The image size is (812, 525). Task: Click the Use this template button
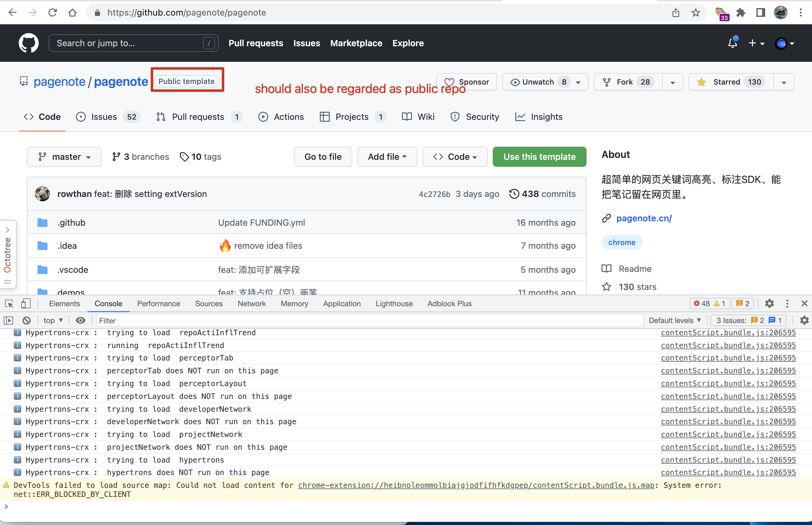[539, 156]
